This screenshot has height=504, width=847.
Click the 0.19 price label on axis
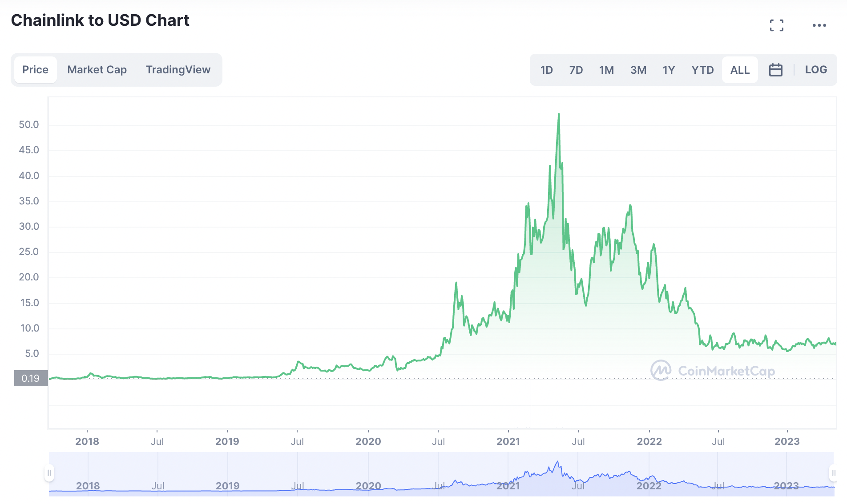point(31,378)
